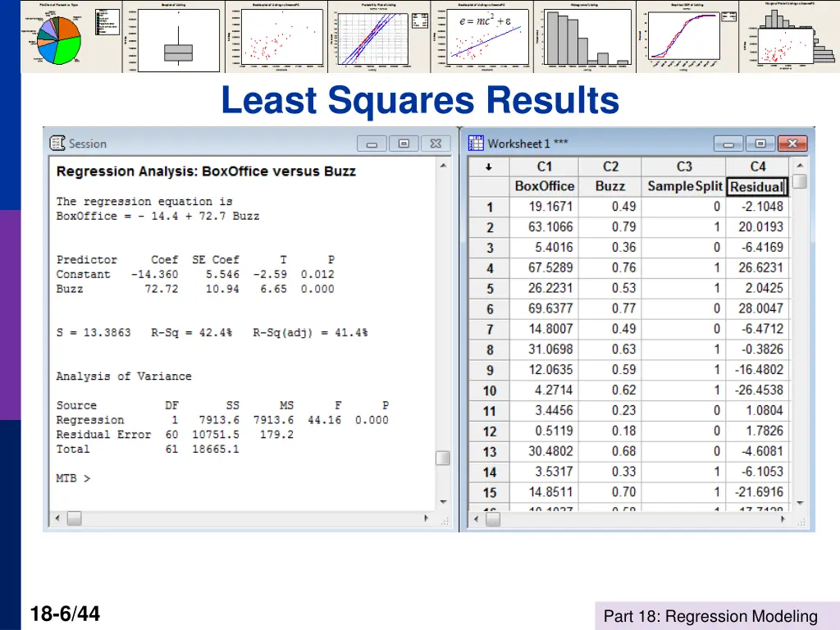Click Buzz cell 0.23 in row 11
The height and width of the screenshot is (630, 840).
610,411
